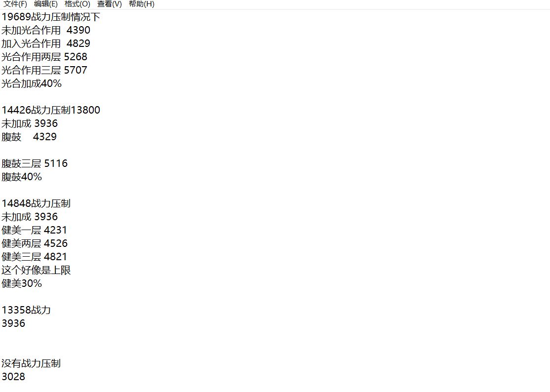550x392 pixels.
Task: Open the 帮助(H) menu
Action: tap(142, 4)
